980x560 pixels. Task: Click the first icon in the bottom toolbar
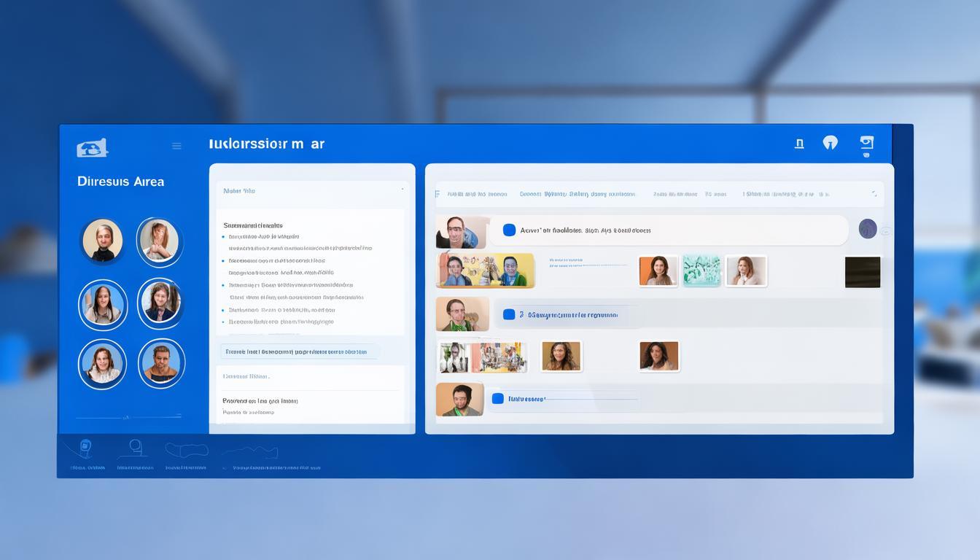click(x=85, y=447)
